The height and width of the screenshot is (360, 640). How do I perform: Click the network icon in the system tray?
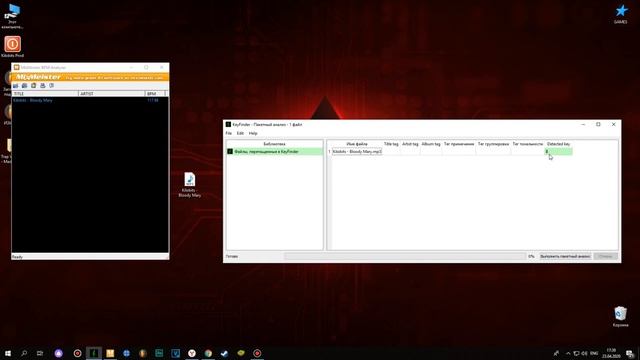click(x=576, y=353)
